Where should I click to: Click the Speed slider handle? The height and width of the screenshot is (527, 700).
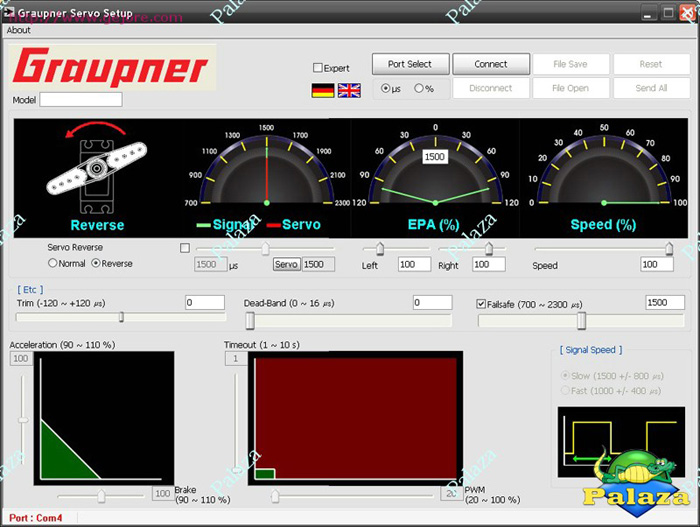coord(669,248)
